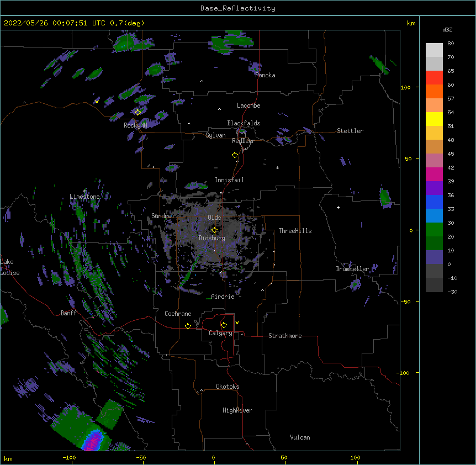Click the Cochrane city label
The height and width of the screenshot is (465, 476).
click(178, 314)
